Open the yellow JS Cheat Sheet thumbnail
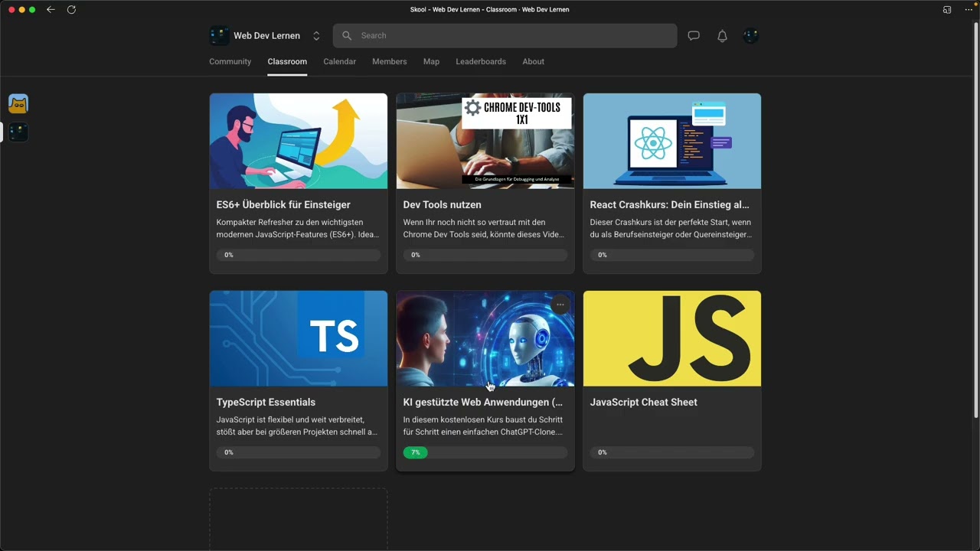 (x=672, y=338)
